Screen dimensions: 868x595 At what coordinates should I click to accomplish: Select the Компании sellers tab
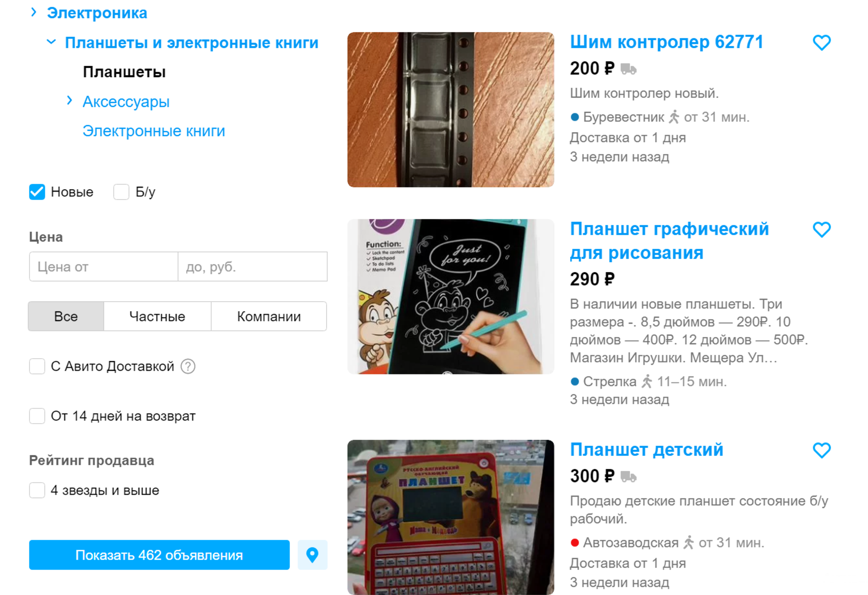269,316
